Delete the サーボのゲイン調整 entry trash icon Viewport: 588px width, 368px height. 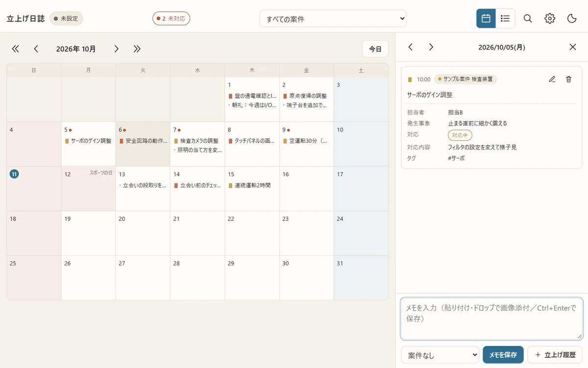(x=568, y=79)
